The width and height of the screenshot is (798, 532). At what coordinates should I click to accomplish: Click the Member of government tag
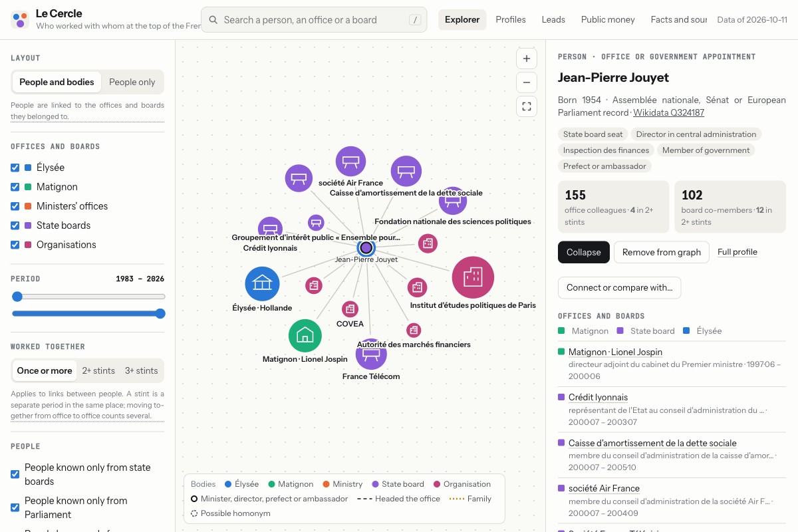(x=706, y=150)
